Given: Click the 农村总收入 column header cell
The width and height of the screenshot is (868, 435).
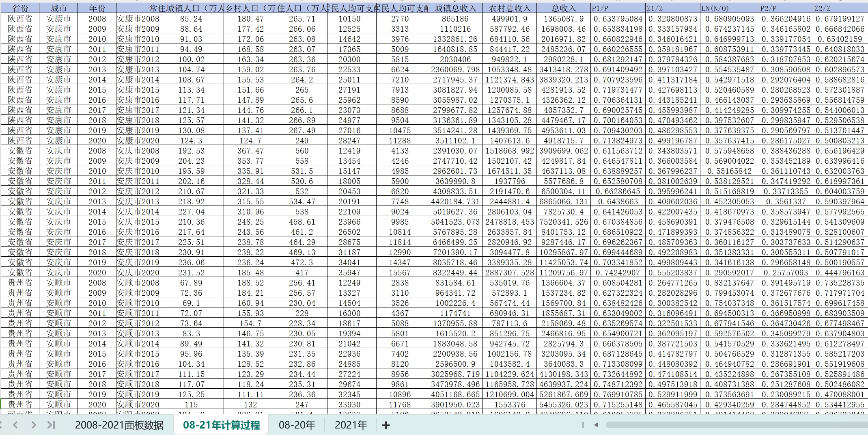Looking at the screenshot, I should pyautogui.click(x=510, y=8).
